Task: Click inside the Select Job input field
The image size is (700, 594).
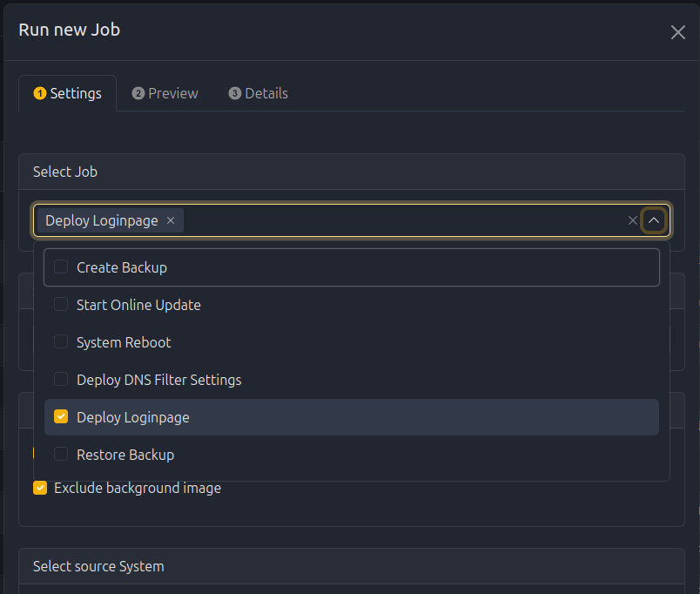Action: 400,221
